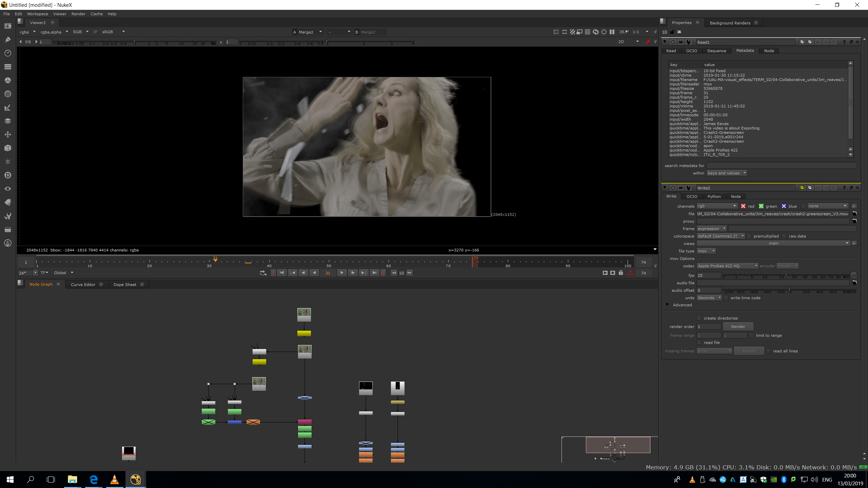The height and width of the screenshot is (488, 868).
Task: Open the Merge nodes menu (layers icon)
Action: (x=7, y=121)
